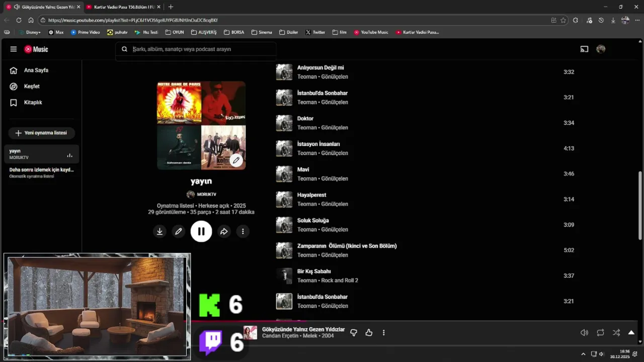Open the MORUKTV channel link
Viewport: 644px width, 362px height.
tap(201, 195)
